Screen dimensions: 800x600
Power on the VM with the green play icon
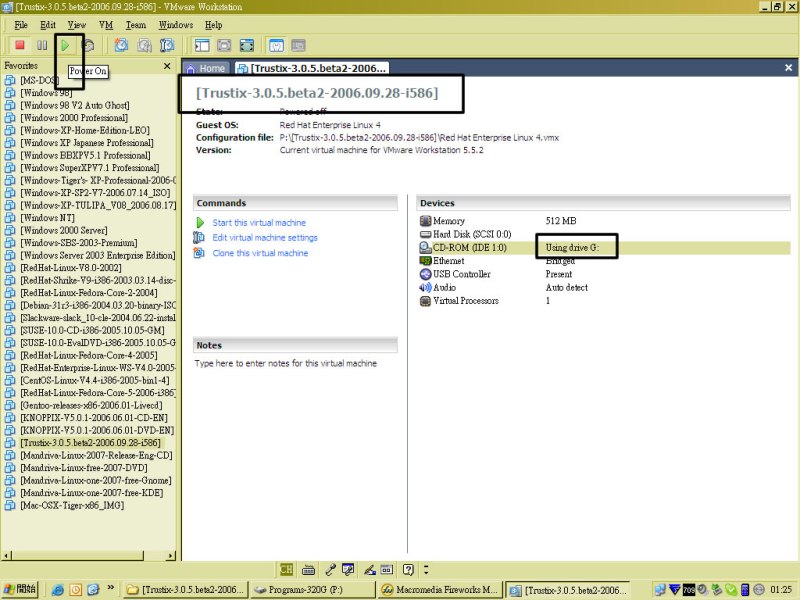(x=65, y=45)
